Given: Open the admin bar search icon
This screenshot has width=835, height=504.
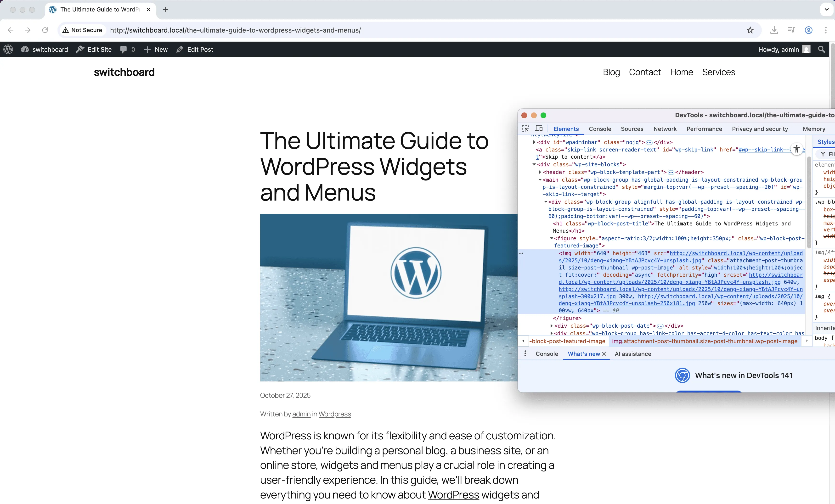Looking at the screenshot, I should click(821, 50).
